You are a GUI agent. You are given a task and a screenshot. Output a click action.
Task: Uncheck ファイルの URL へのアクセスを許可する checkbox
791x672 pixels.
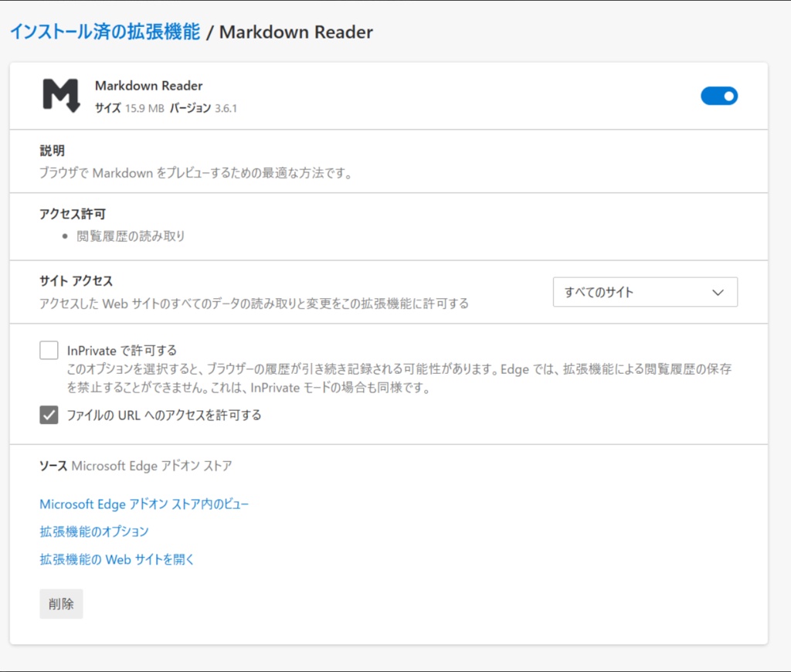(x=49, y=415)
